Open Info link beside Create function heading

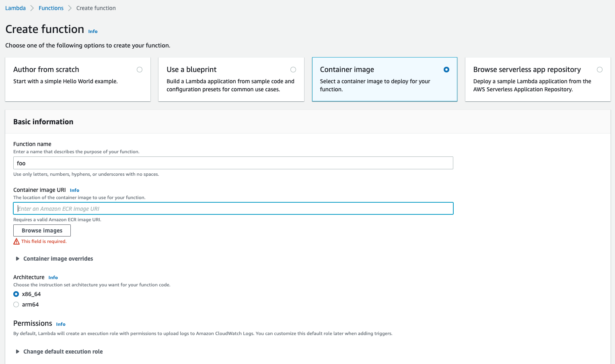(x=93, y=31)
